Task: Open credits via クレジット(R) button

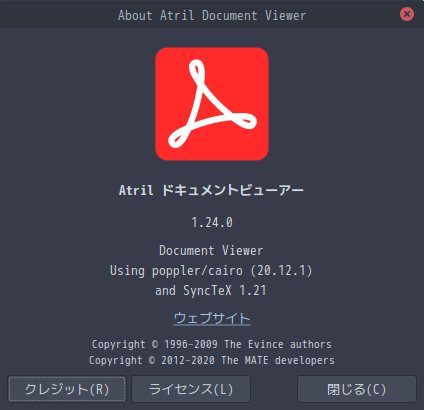Action: tap(67, 389)
